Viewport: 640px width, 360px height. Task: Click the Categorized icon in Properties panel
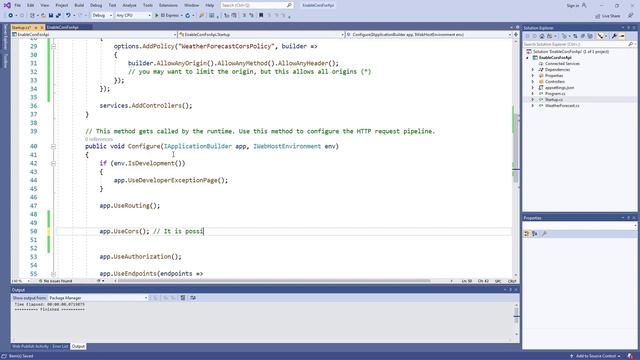tap(527, 234)
